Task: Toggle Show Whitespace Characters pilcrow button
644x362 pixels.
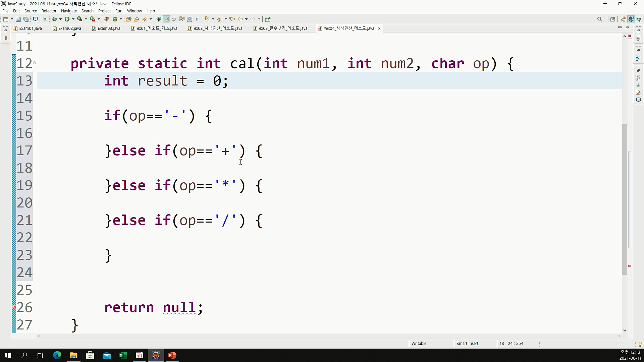Action: click(x=197, y=19)
